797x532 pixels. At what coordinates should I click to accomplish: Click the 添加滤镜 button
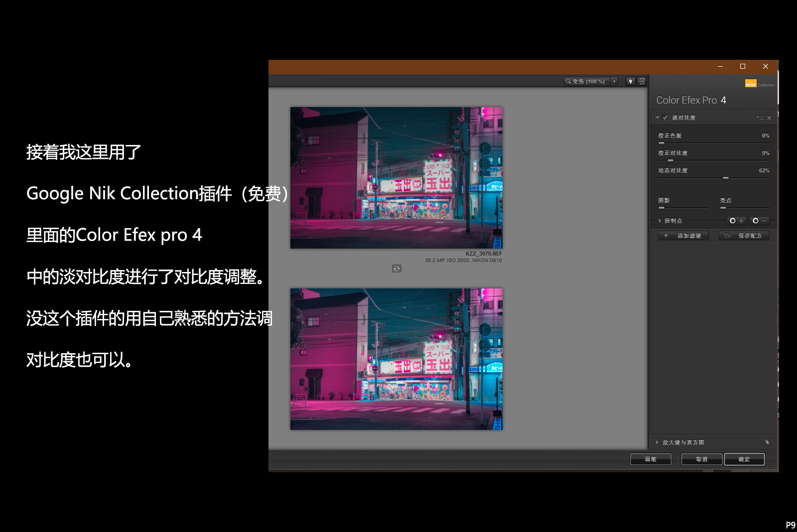683,236
